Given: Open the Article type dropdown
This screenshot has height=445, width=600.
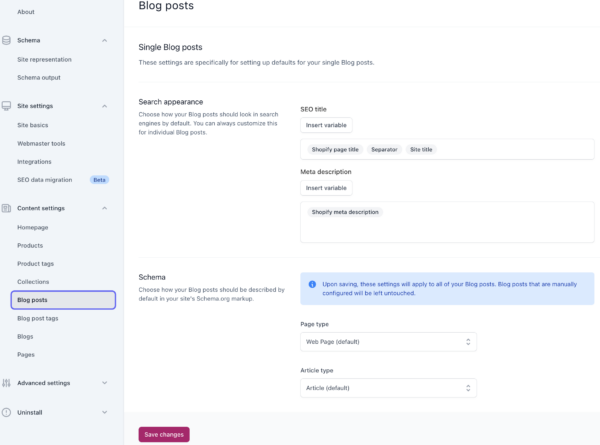Looking at the screenshot, I should pos(388,388).
